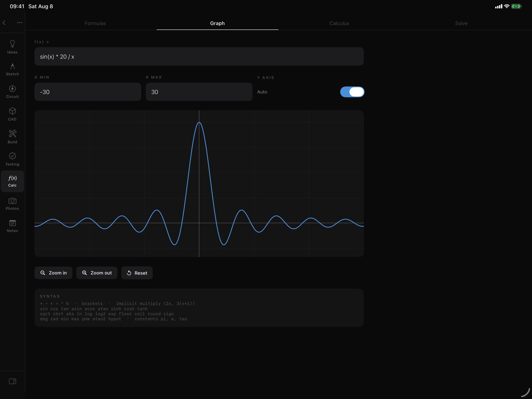
Task: Switch to the Calculus tab
Action: [x=339, y=23]
